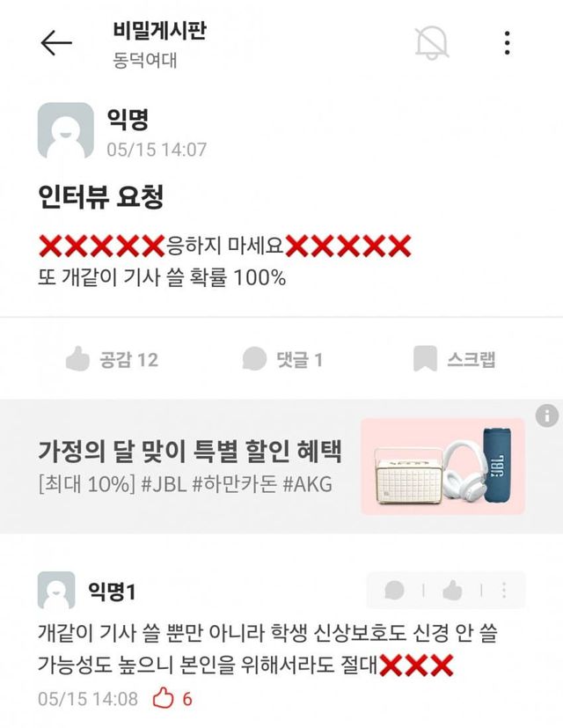Tap the 익명1 commenter avatar
Viewport: 563px width, 728px height.
(56, 590)
